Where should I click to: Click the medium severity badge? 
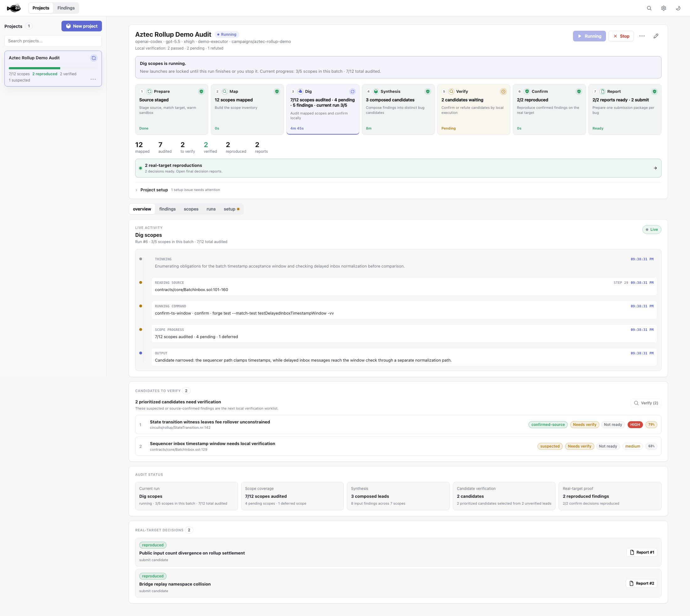click(633, 446)
